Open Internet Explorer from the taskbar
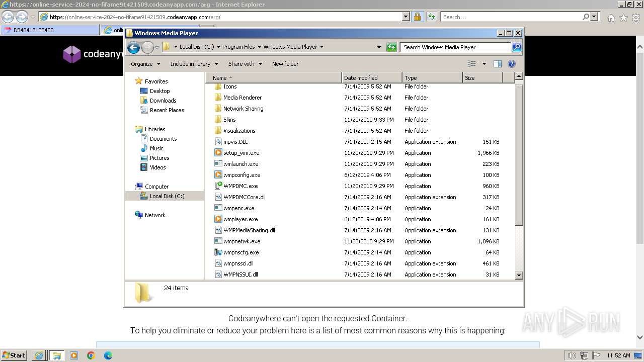644x362 pixels. (39, 355)
